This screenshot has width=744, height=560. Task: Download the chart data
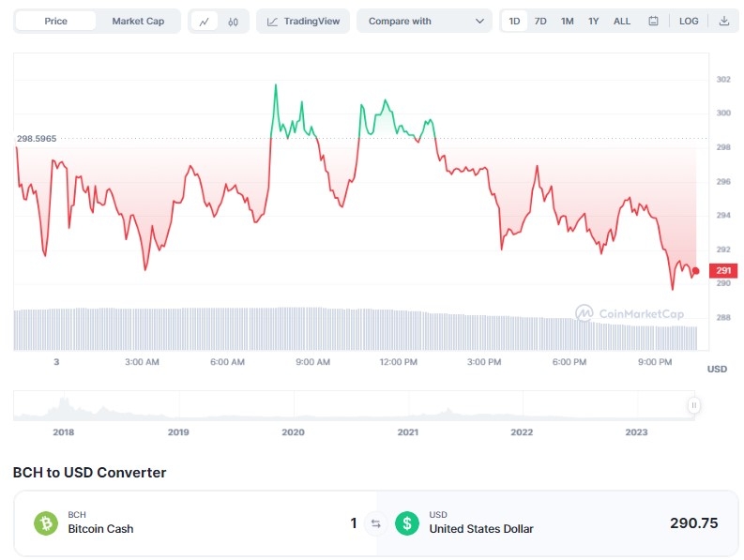[723, 22]
